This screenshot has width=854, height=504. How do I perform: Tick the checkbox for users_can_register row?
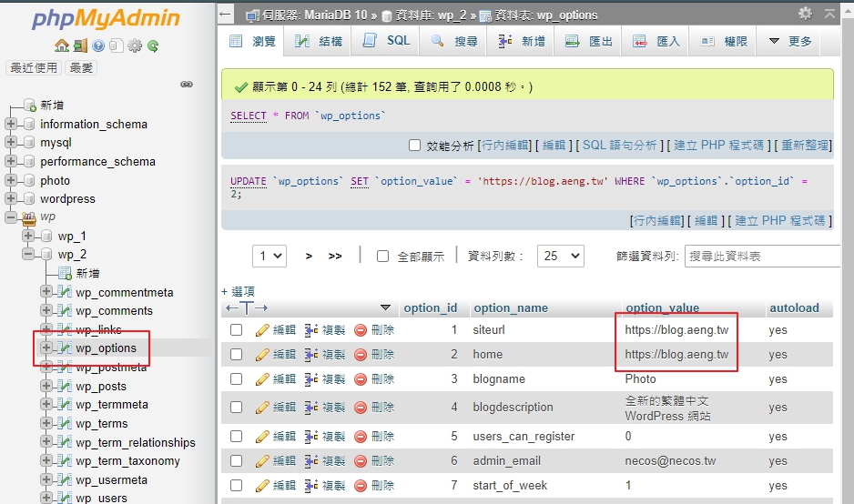pos(236,437)
